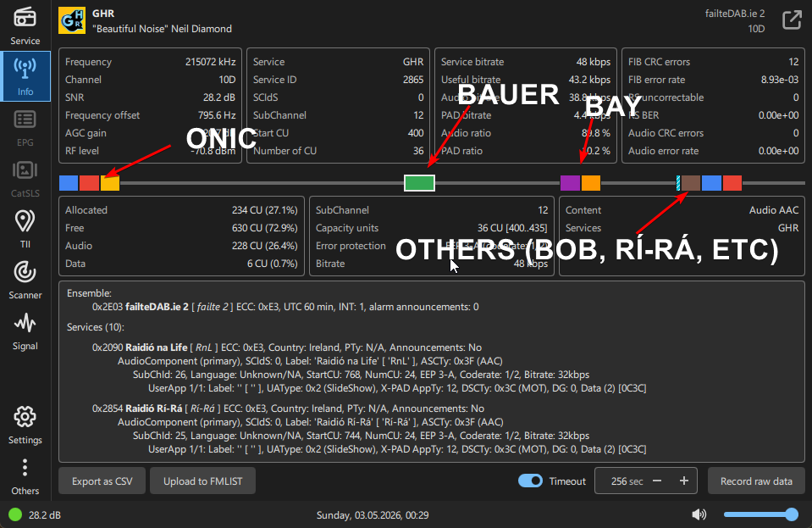Select the cyan striped data subchannel marker
Image resolution: width=812 pixels, height=528 pixels.
pyautogui.click(x=678, y=183)
